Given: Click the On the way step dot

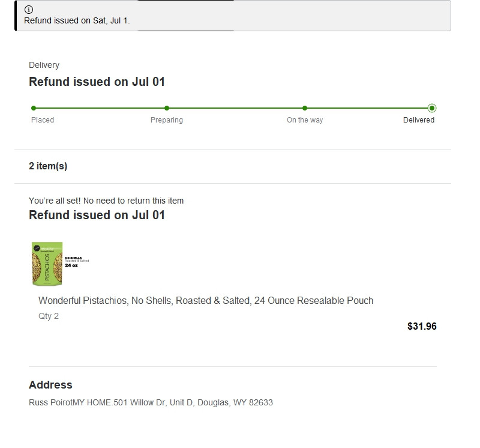Looking at the screenshot, I should point(305,108).
